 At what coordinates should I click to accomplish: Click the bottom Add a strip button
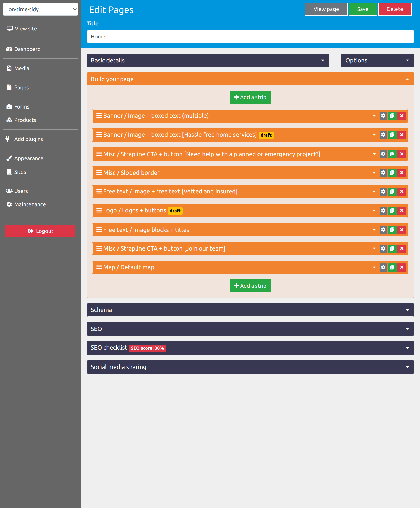click(x=250, y=286)
